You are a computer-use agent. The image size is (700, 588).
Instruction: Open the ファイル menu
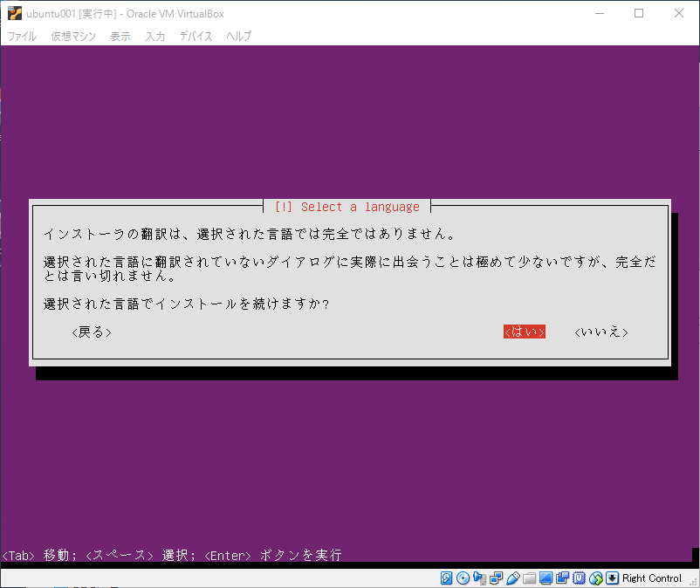pos(22,36)
